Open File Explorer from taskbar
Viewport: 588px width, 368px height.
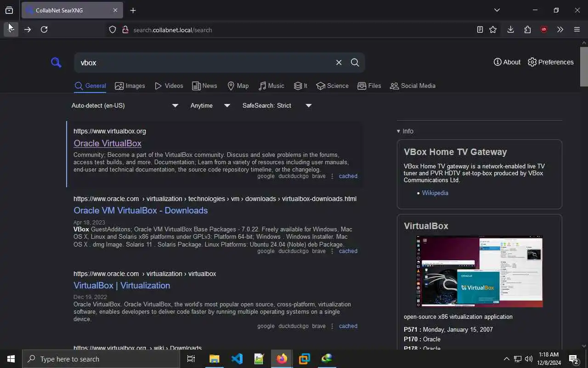(214, 359)
